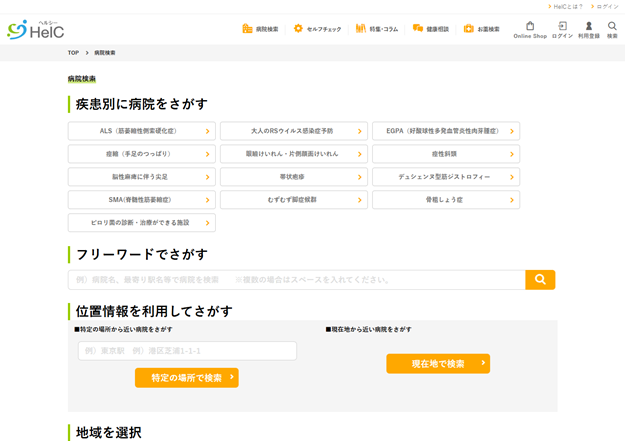
Task: Click the 利用登録 person icon
Action: tap(589, 26)
